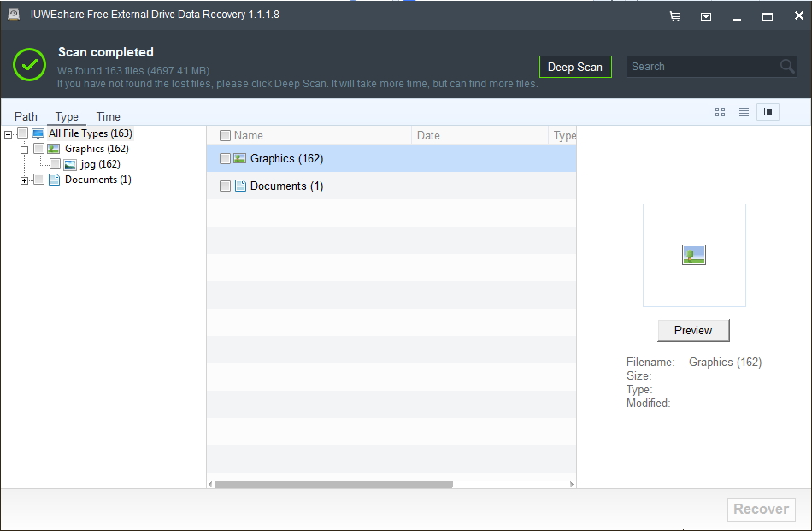Image resolution: width=812 pixels, height=531 pixels.
Task: Toggle the select-all checkbox by Name header
Action: point(225,136)
